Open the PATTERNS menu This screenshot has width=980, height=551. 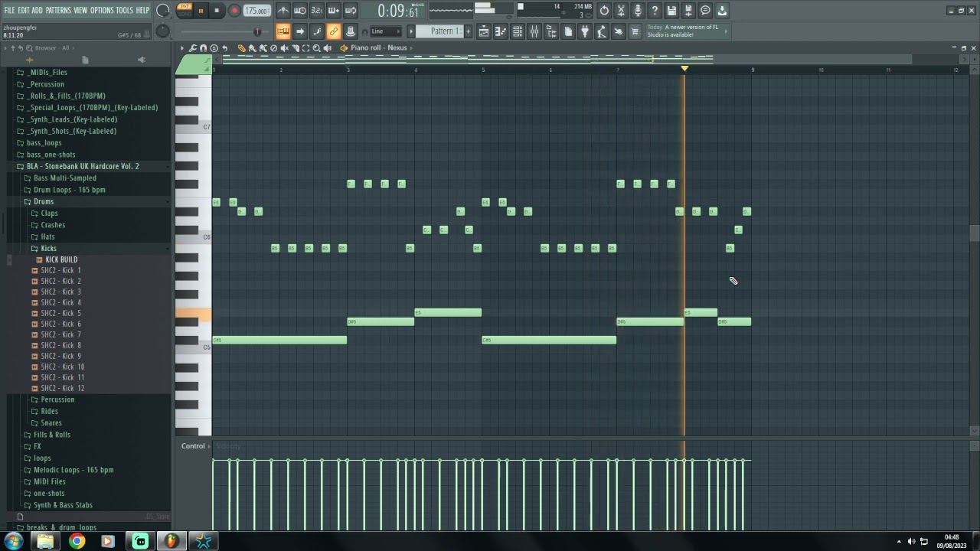pos(58,10)
